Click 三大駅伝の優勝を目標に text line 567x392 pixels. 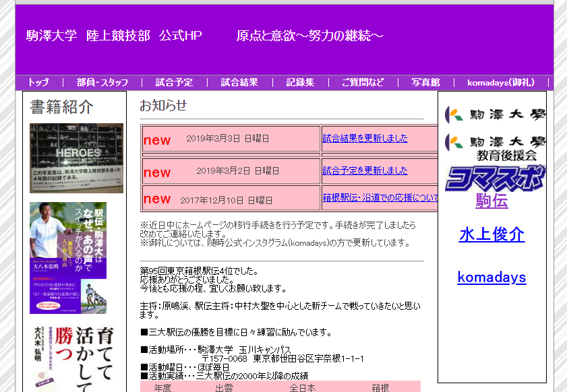point(236,332)
